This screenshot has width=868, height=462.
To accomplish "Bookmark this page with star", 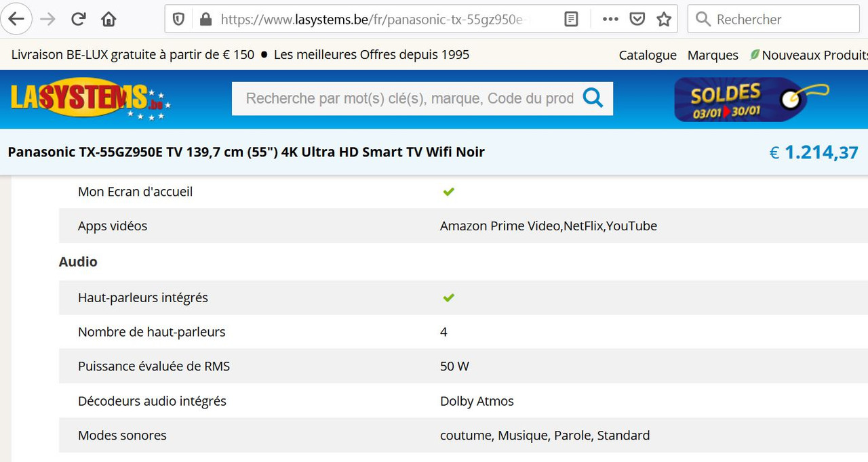I will click(664, 19).
